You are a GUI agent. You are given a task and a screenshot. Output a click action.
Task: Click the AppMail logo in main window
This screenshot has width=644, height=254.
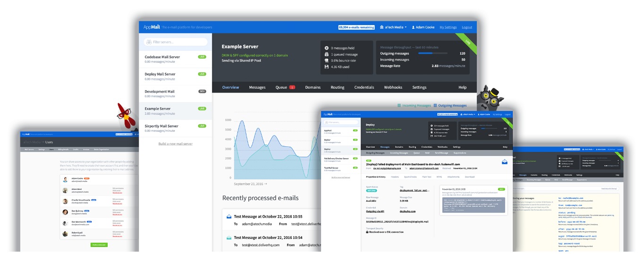tap(151, 27)
